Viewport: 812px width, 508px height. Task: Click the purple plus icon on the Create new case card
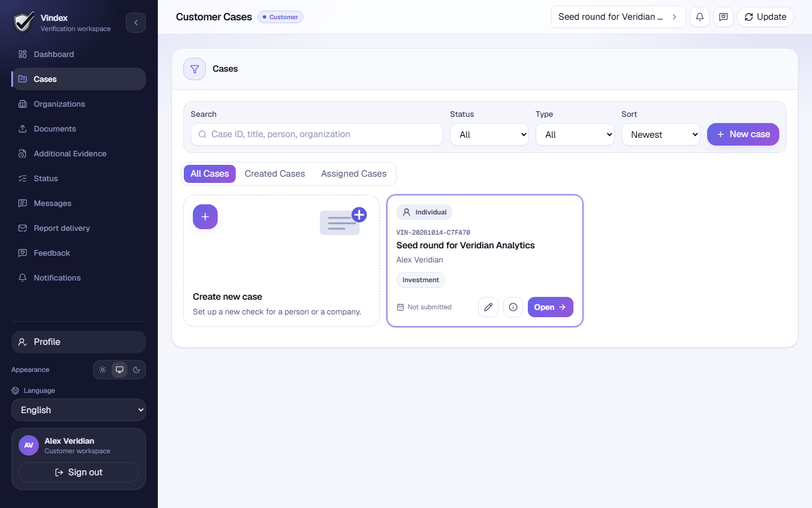pos(205,217)
